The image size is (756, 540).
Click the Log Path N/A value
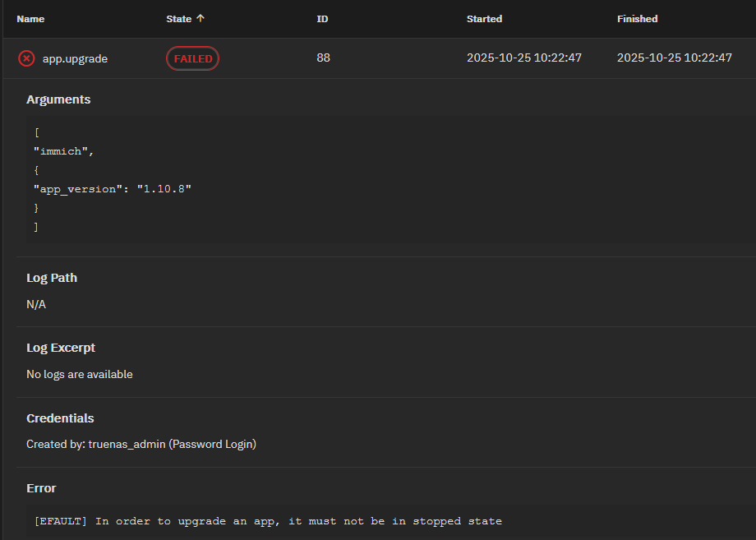point(36,304)
